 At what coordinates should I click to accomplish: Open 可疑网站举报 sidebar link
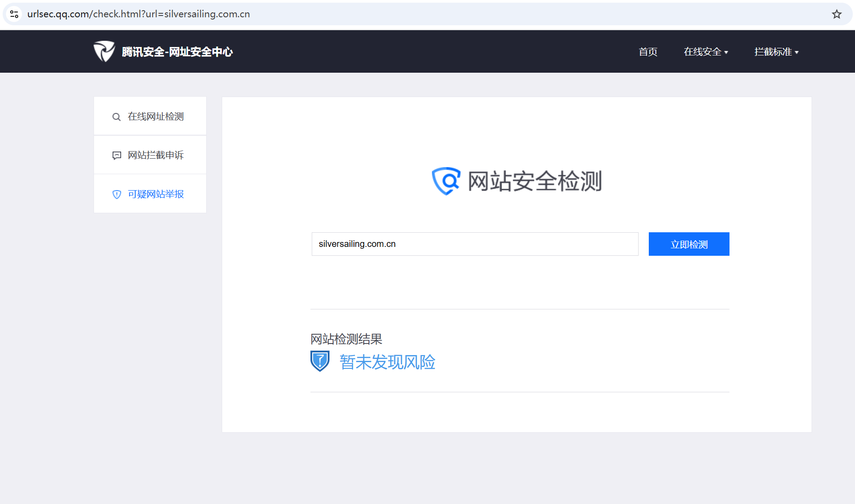tap(155, 194)
